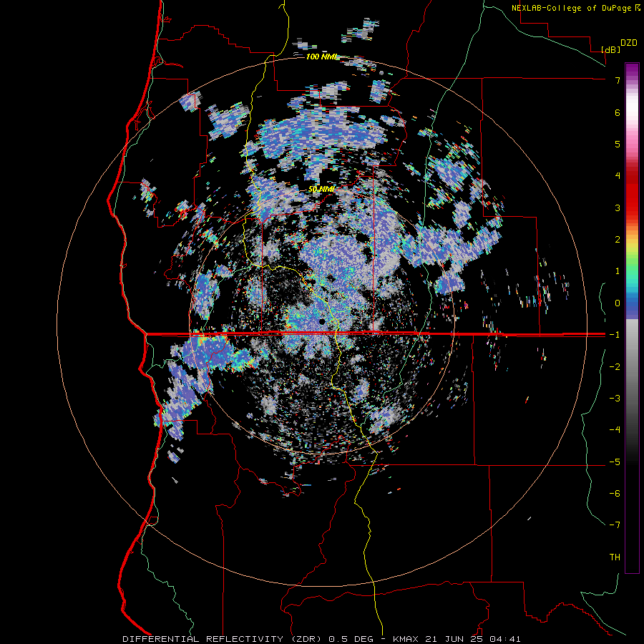Click the scale value -7 on the legend
This screenshot has width=644, height=644.
tap(615, 525)
